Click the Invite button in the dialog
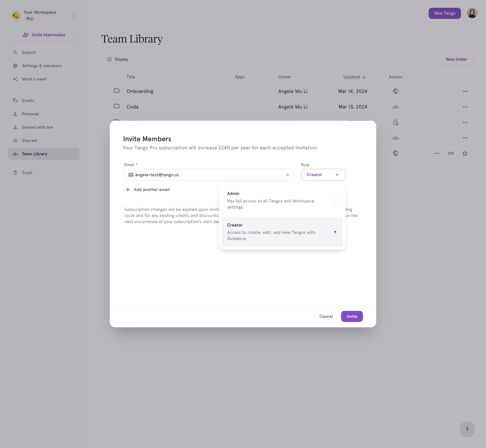This screenshot has width=486, height=448. coord(352,316)
